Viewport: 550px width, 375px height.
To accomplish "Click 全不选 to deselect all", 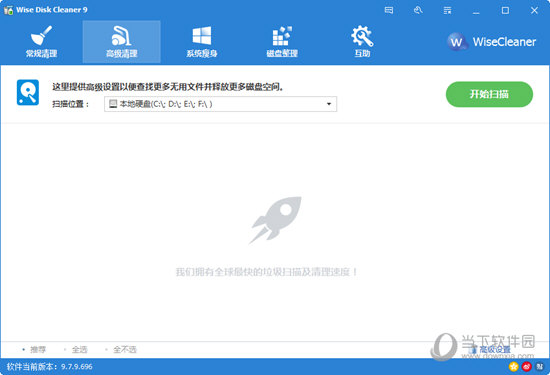I will 121,349.
